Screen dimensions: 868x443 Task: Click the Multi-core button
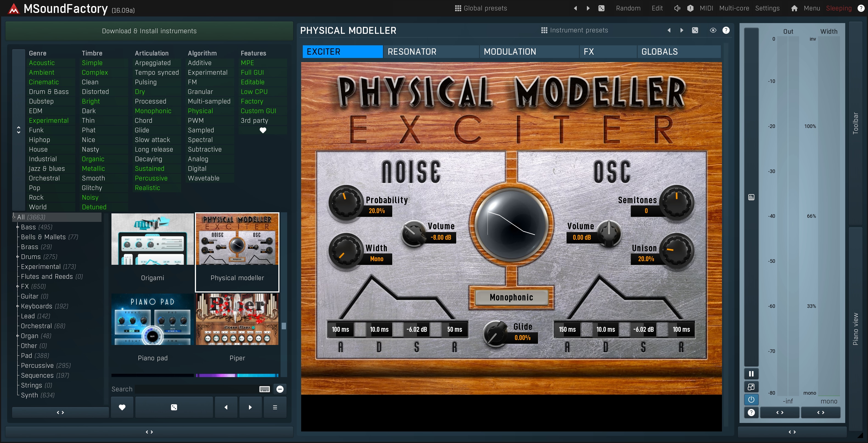click(734, 8)
